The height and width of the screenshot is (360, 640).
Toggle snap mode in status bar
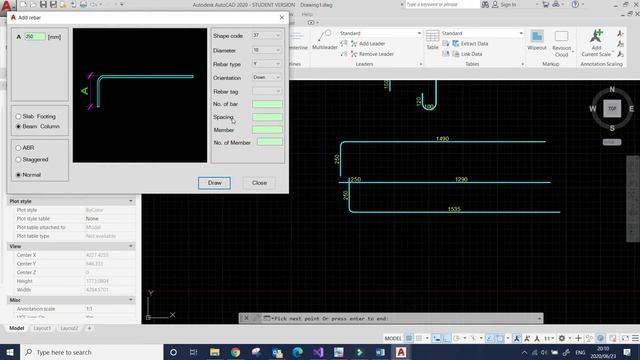click(419, 338)
